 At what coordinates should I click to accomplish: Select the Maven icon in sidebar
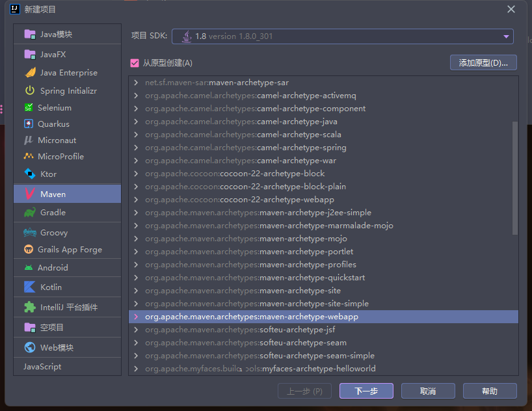click(x=30, y=194)
